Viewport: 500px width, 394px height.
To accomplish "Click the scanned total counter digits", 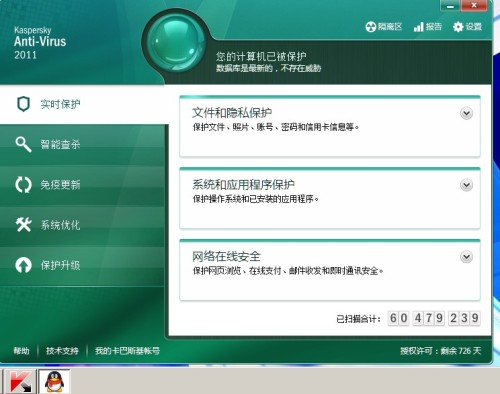I will coord(434,318).
